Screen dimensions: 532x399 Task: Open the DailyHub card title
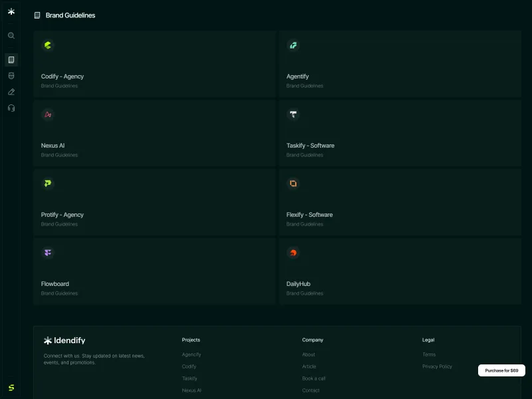[298, 284]
